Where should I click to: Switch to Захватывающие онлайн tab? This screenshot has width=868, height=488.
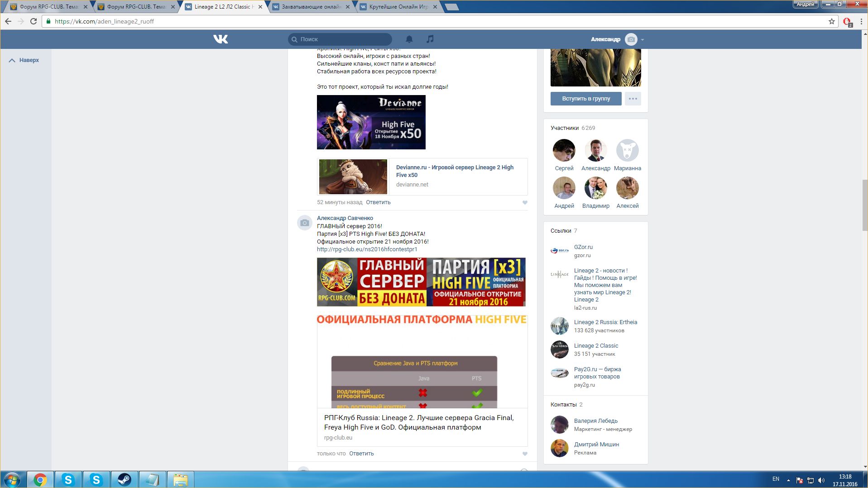click(x=311, y=7)
